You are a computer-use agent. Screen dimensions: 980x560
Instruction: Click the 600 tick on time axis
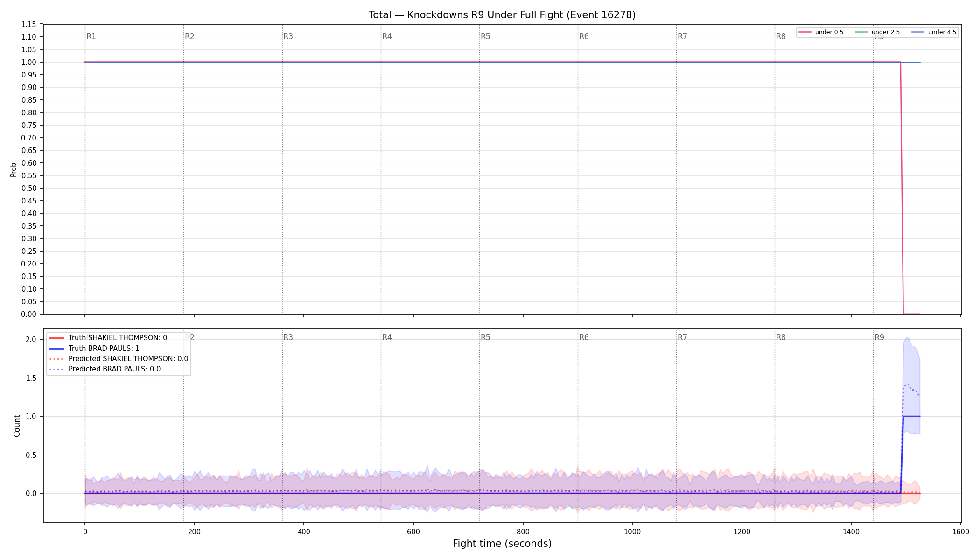click(x=413, y=532)
